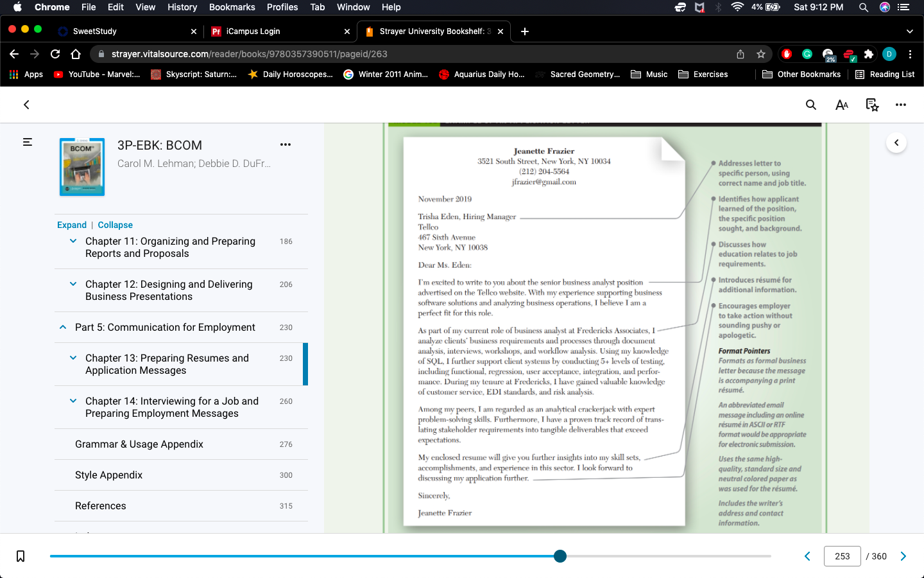This screenshot has width=924, height=578.
Task: Open the Daily Horoscopes bookmark
Action: 290,74
